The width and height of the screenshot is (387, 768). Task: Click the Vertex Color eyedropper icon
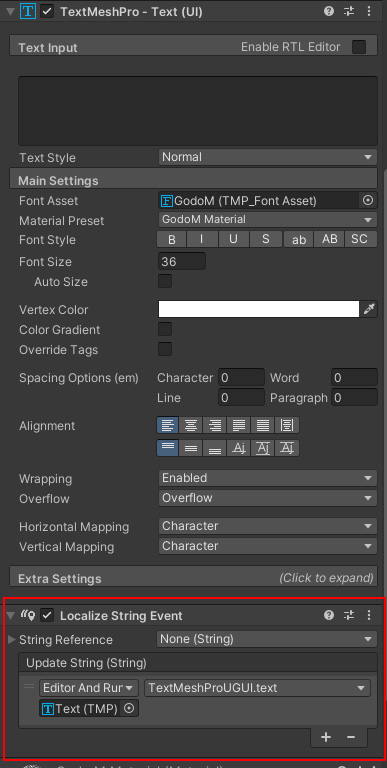coord(369,310)
